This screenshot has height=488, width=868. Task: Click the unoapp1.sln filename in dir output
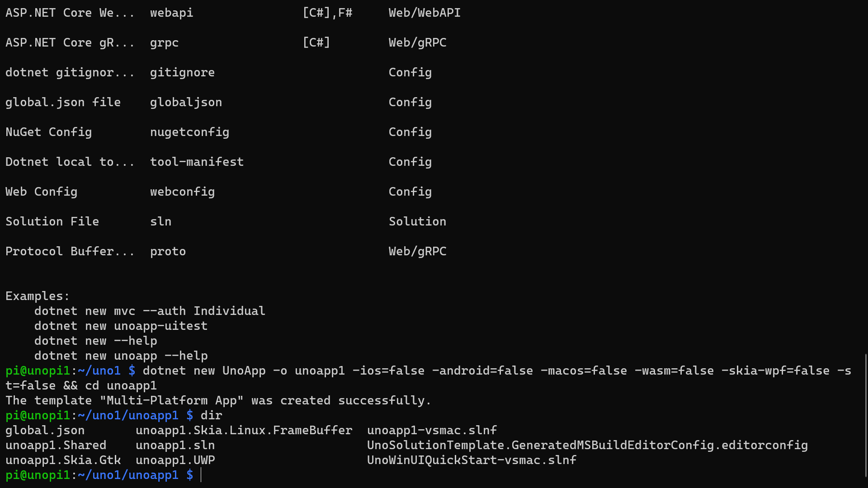coord(175,445)
